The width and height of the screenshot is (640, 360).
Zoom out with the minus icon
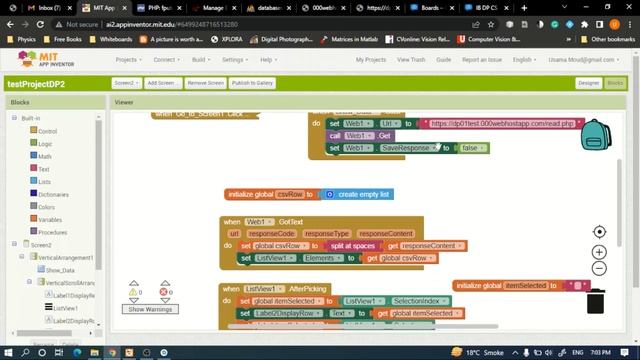click(599, 269)
